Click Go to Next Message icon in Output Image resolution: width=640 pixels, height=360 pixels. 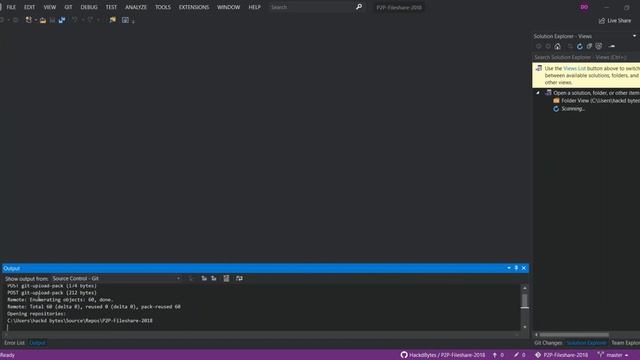214,278
